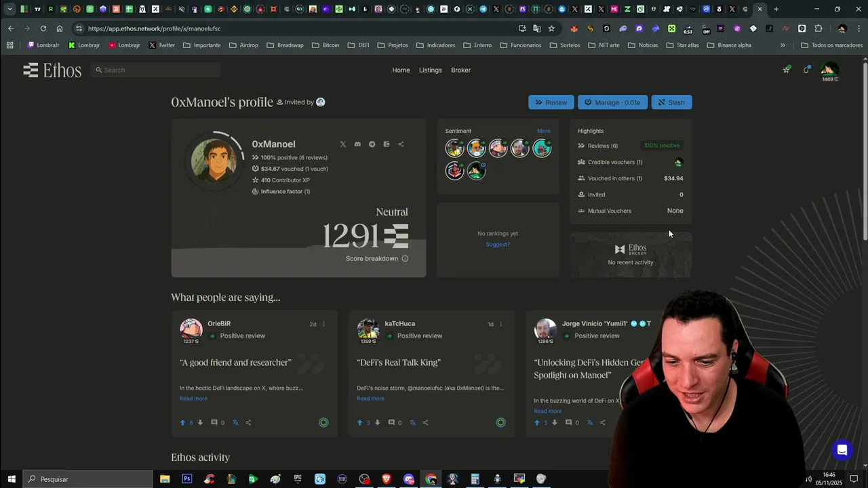This screenshot has height=488, width=868.
Task: Open 0xManoel's Telegram icon
Action: (x=372, y=144)
